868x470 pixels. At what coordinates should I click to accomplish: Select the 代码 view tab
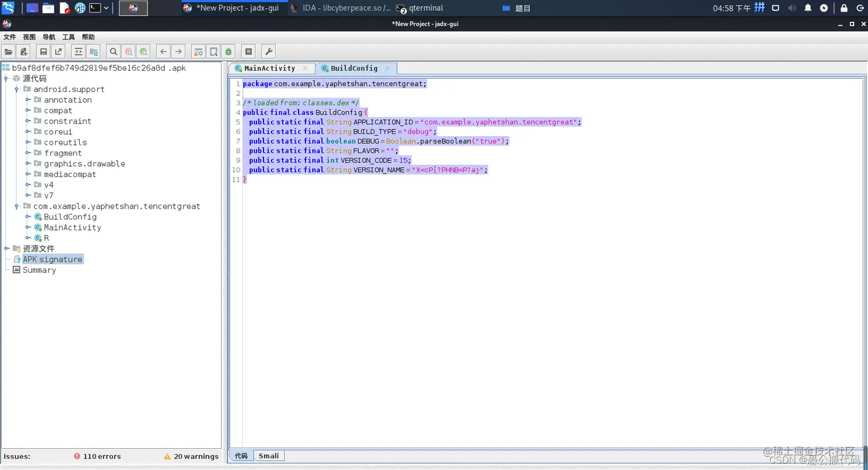(x=241, y=456)
